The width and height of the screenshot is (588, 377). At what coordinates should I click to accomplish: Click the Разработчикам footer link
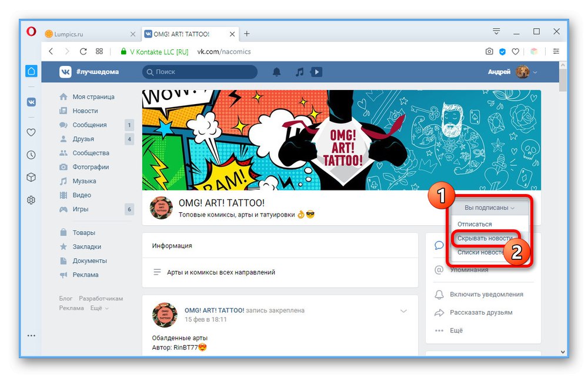(x=101, y=299)
